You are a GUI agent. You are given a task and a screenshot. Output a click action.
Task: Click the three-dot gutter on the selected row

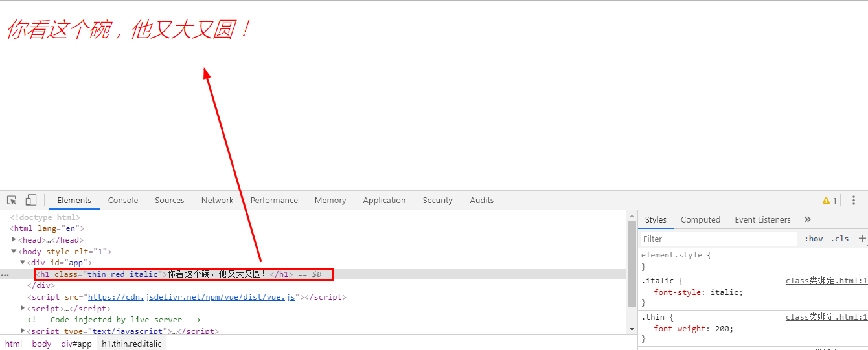pyautogui.click(x=5, y=275)
